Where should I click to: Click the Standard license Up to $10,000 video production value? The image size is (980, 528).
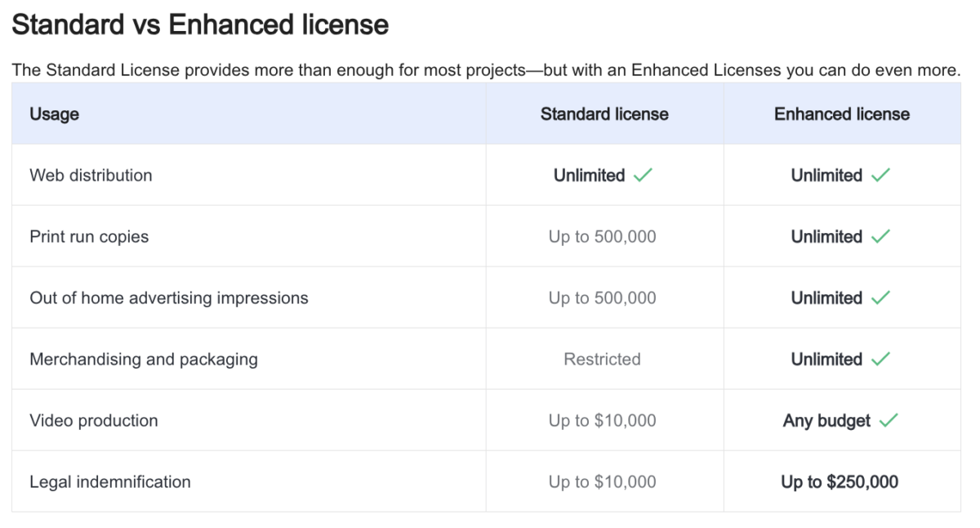(x=602, y=421)
